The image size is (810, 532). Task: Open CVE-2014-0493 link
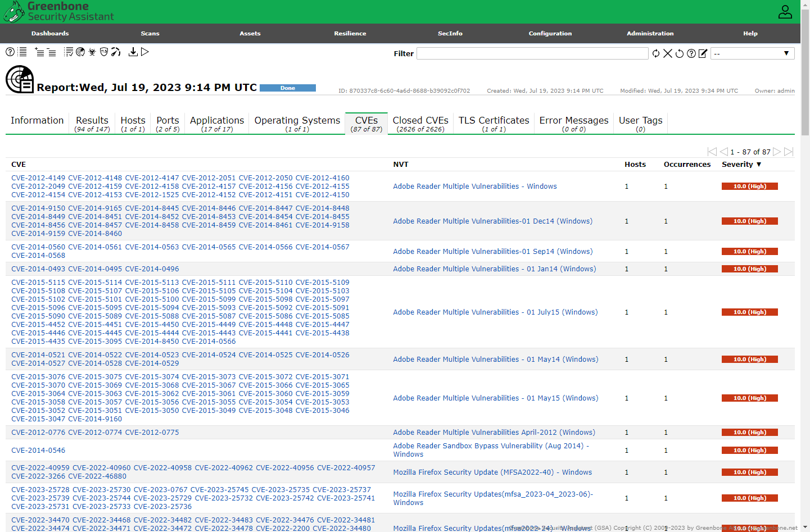pos(38,269)
